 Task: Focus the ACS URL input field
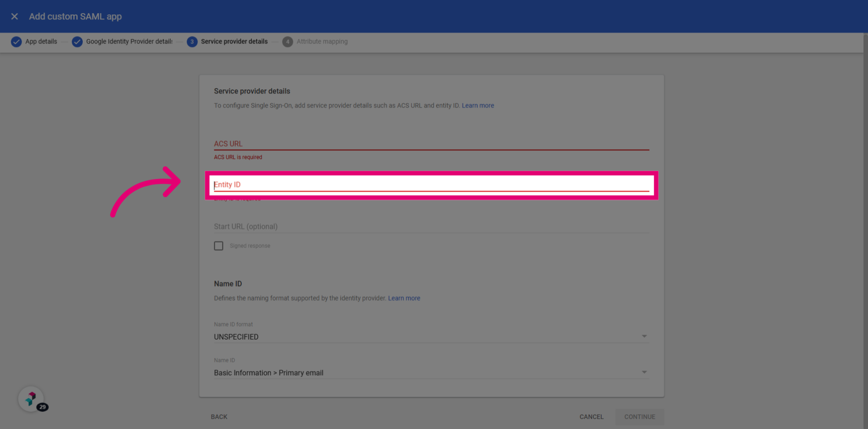coord(431,144)
